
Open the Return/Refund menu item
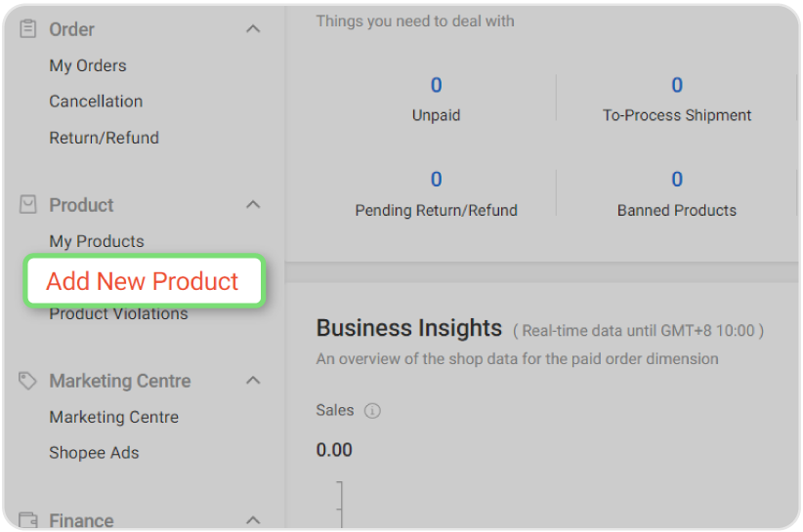[x=104, y=138]
